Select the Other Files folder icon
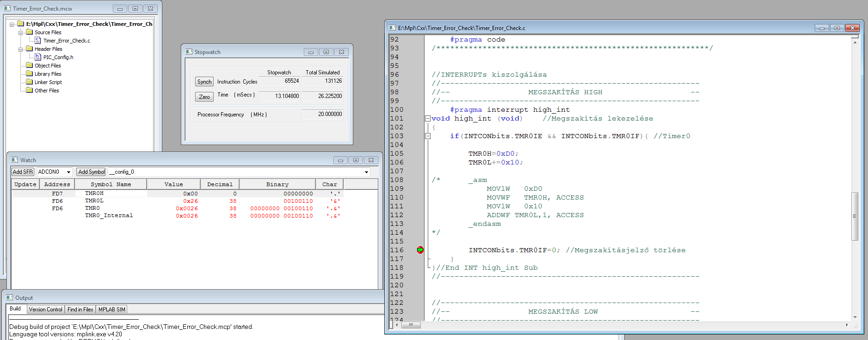The height and width of the screenshot is (340, 868). (30, 90)
